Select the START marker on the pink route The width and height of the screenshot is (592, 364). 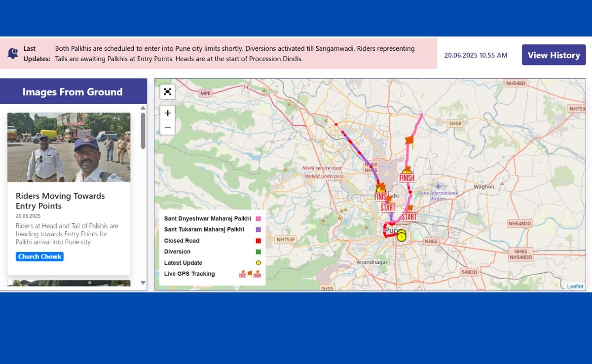click(x=409, y=216)
